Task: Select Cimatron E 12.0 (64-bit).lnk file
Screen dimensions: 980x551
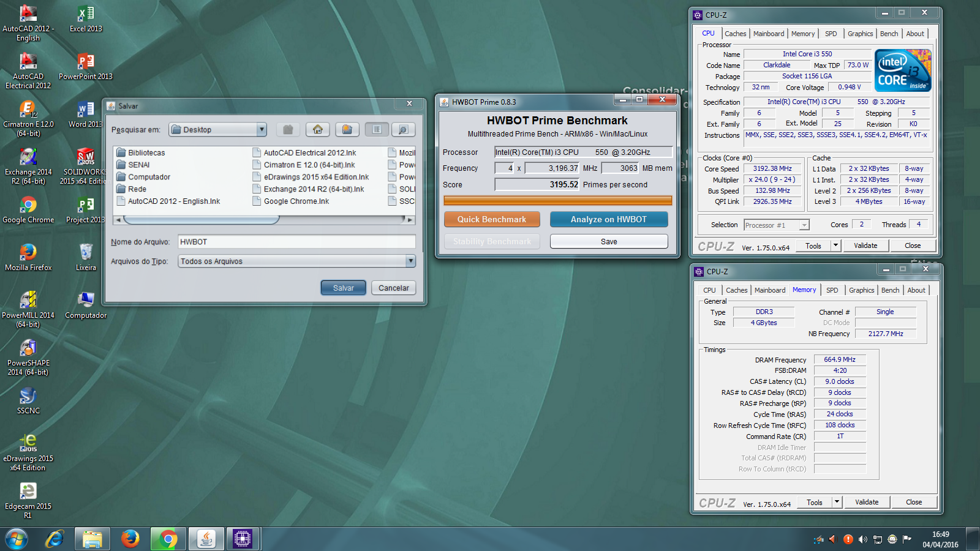Action: point(304,165)
